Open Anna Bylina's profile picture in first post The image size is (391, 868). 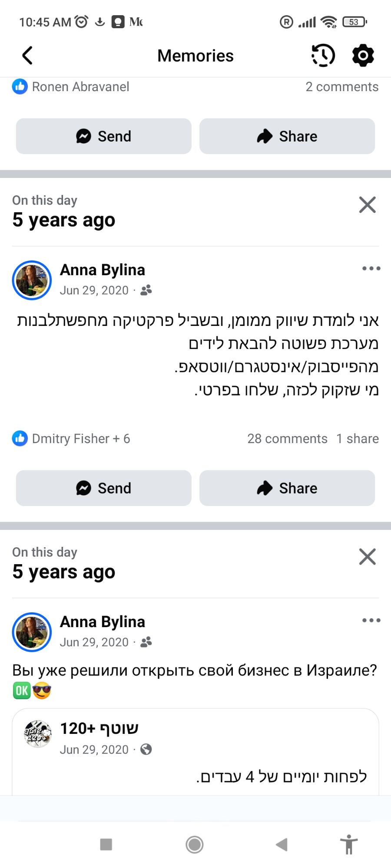[32, 280]
